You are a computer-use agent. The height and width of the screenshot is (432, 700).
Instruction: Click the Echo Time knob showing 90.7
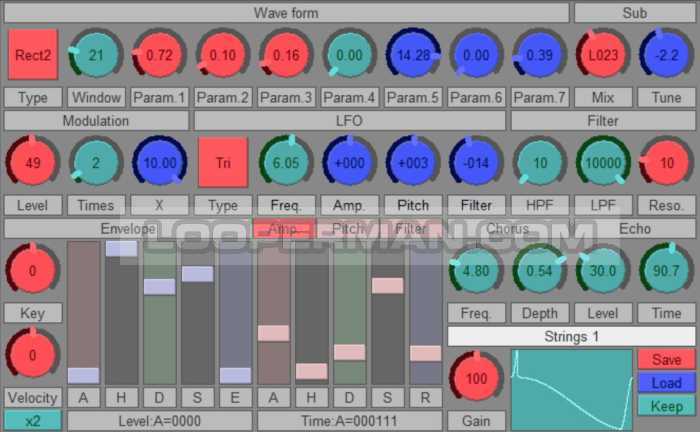[x=666, y=270]
